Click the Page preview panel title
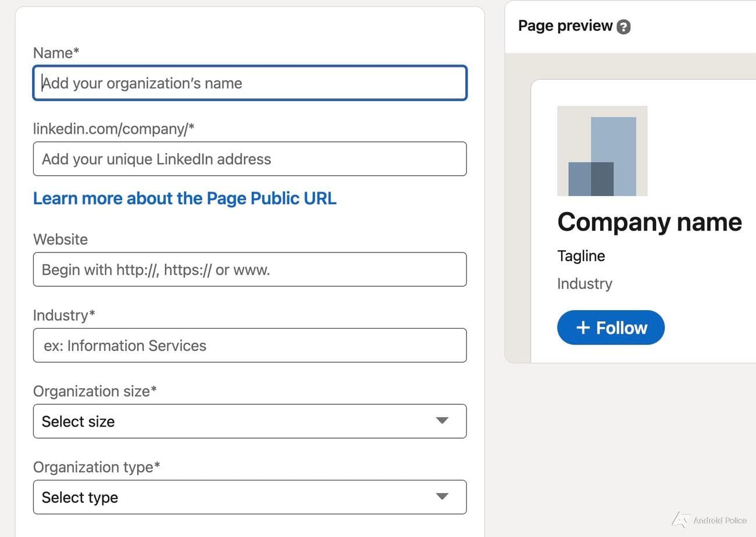This screenshot has height=537, width=756. pyautogui.click(x=565, y=26)
